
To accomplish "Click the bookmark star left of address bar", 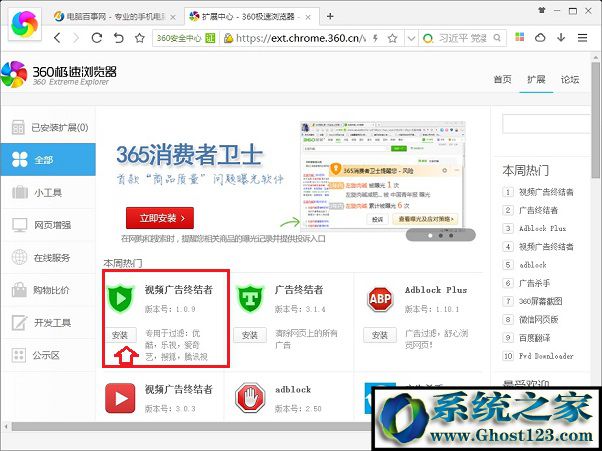I will (x=140, y=38).
